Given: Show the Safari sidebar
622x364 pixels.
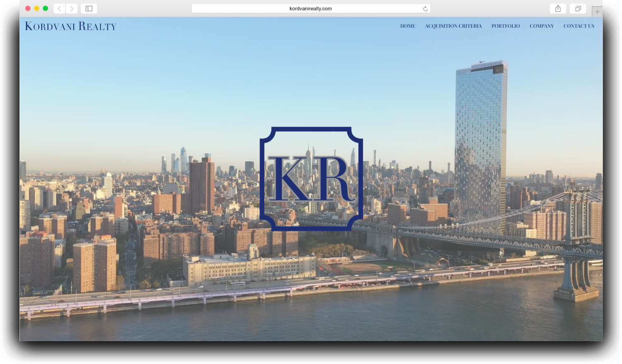Looking at the screenshot, I should click(89, 8).
